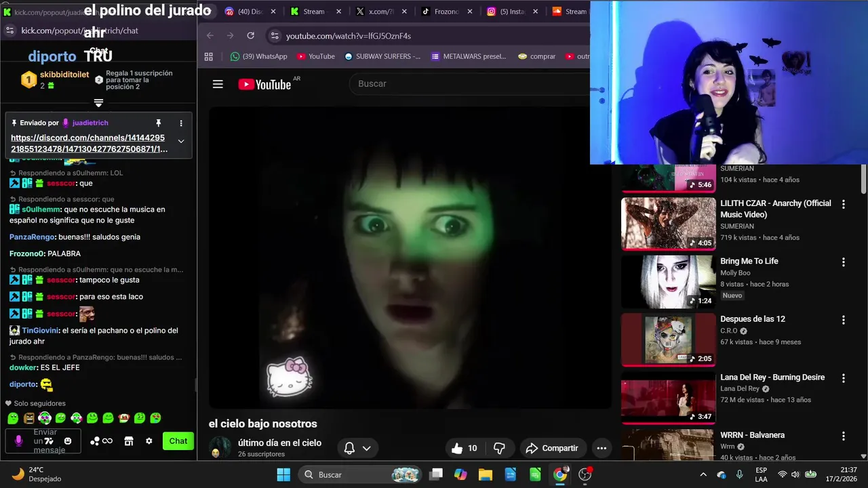The width and height of the screenshot is (868, 488).
Task: Open the WhatsApp bookmark
Action: click(259, 56)
